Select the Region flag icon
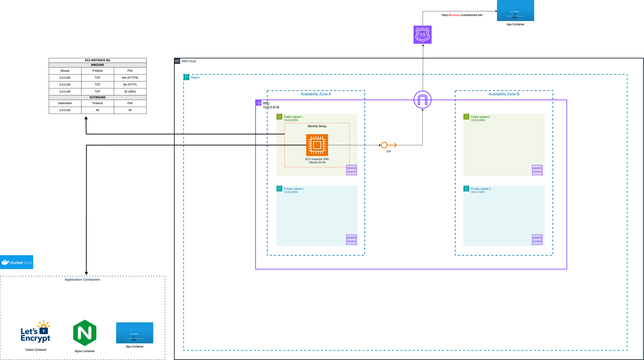The width and height of the screenshot is (644, 360). 186,77
